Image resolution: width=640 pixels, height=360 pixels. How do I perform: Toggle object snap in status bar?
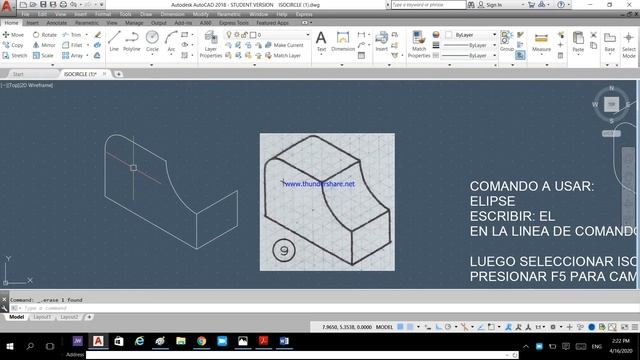click(x=491, y=327)
